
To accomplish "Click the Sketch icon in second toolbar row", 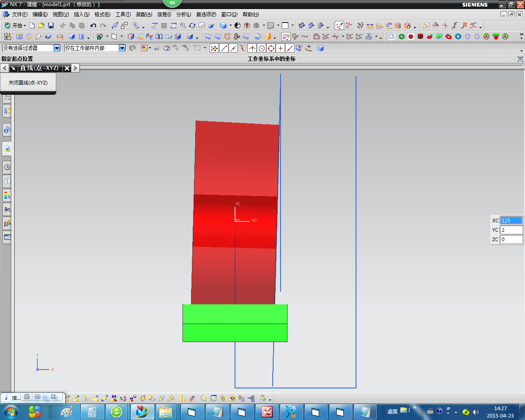I will tap(8, 37).
